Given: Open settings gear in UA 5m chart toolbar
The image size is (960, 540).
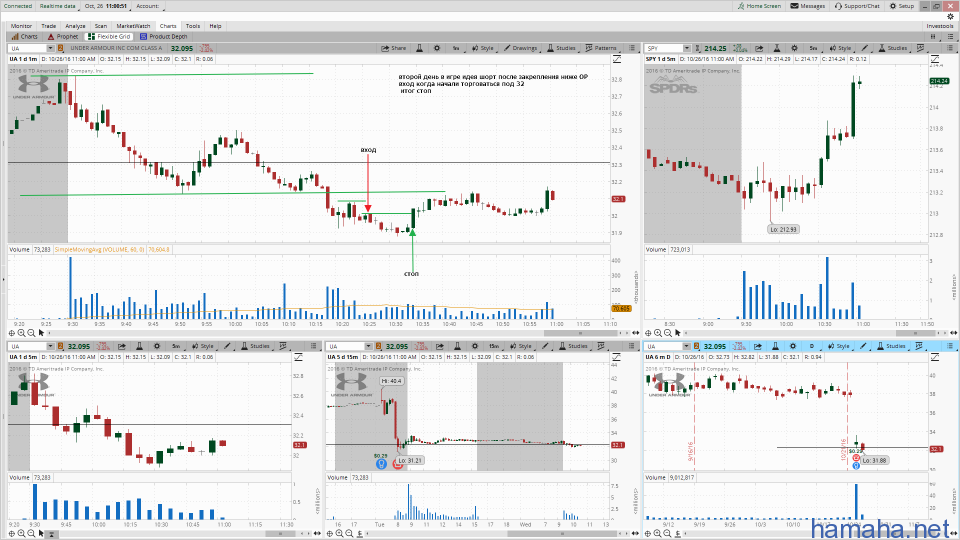Looking at the screenshot, I should 157,346.
